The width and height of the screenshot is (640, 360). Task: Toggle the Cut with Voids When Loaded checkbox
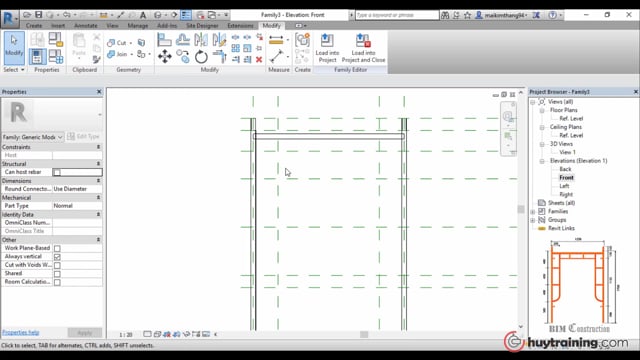pyautogui.click(x=57, y=265)
